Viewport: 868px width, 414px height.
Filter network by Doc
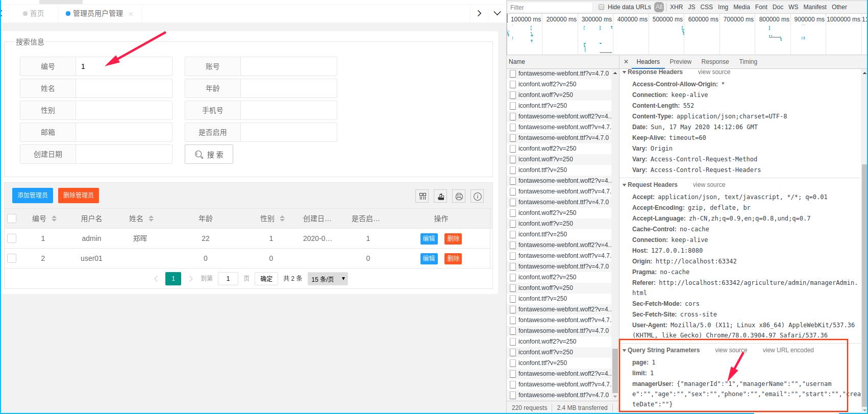[x=778, y=7]
